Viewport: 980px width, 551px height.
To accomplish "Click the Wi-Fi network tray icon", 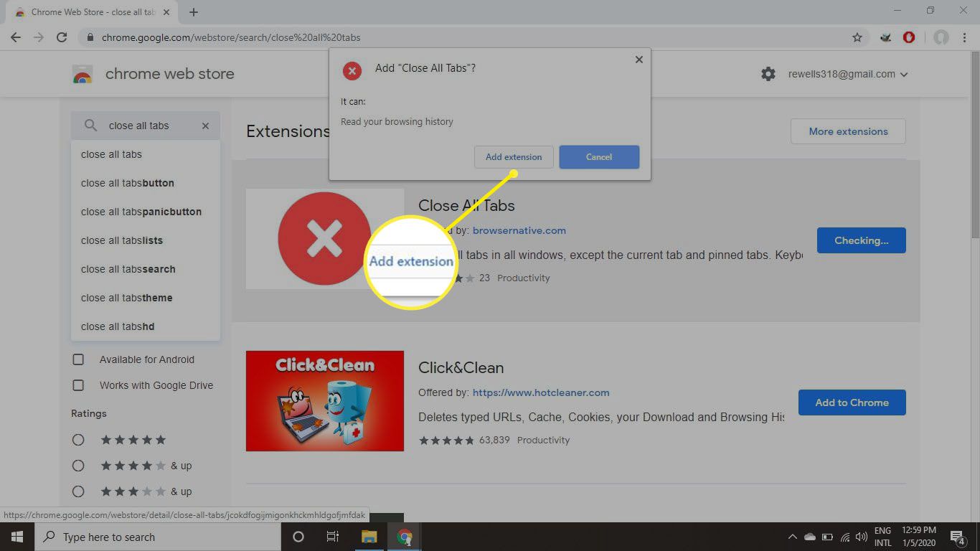I will 844,537.
